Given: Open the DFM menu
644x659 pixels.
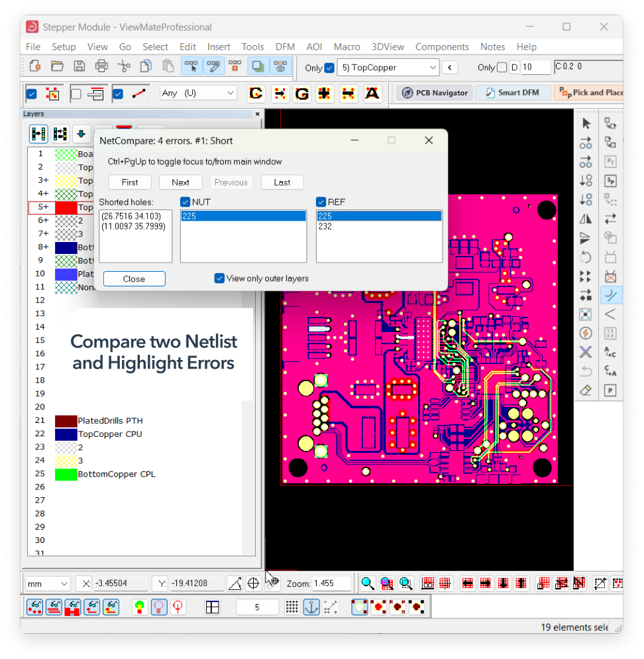Looking at the screenshot, I should coord(285,47).
